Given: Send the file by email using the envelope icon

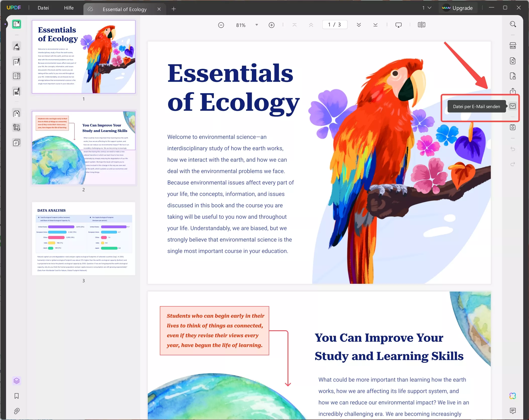Looking at the screenshot, I should click(513, 106).
